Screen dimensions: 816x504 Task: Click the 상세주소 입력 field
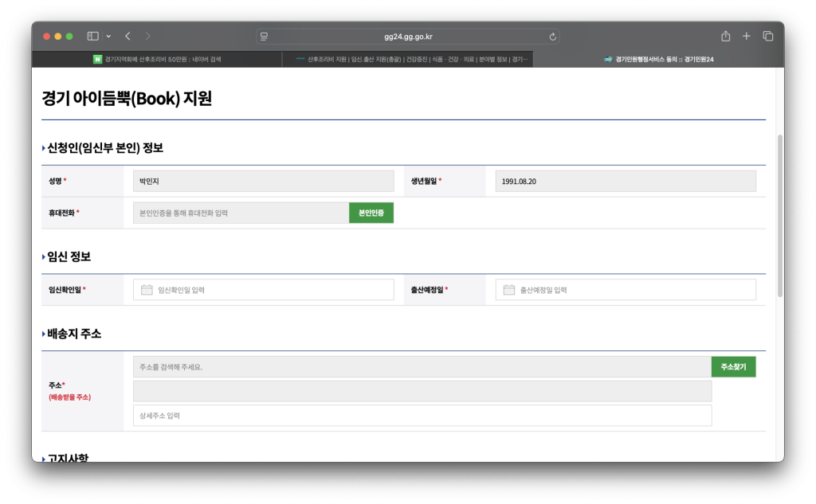tap(422, 416)
